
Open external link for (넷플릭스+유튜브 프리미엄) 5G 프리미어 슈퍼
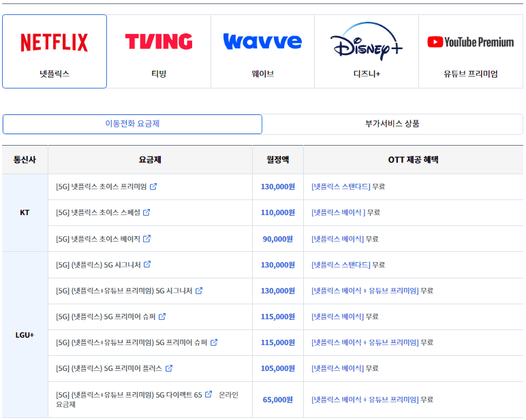tap(214, 342)
